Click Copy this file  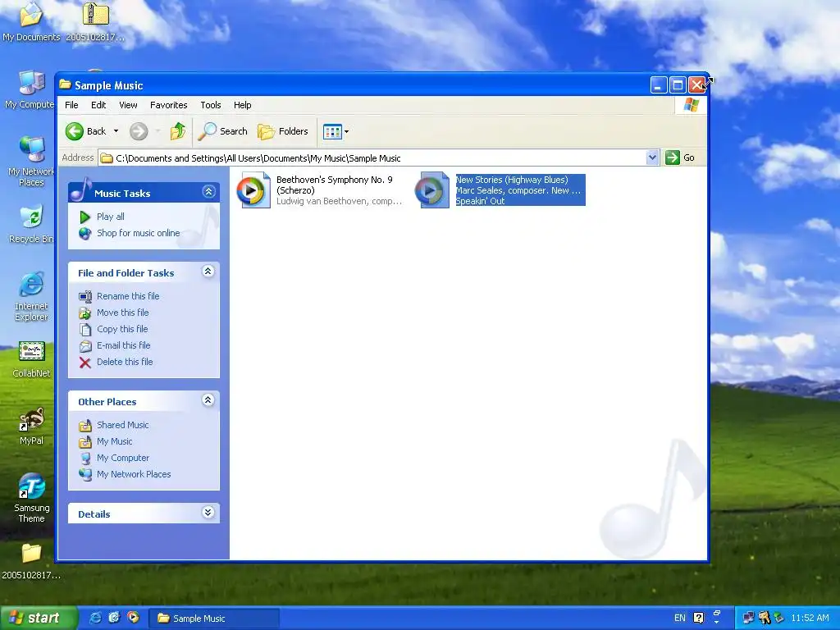pos(121,329)
